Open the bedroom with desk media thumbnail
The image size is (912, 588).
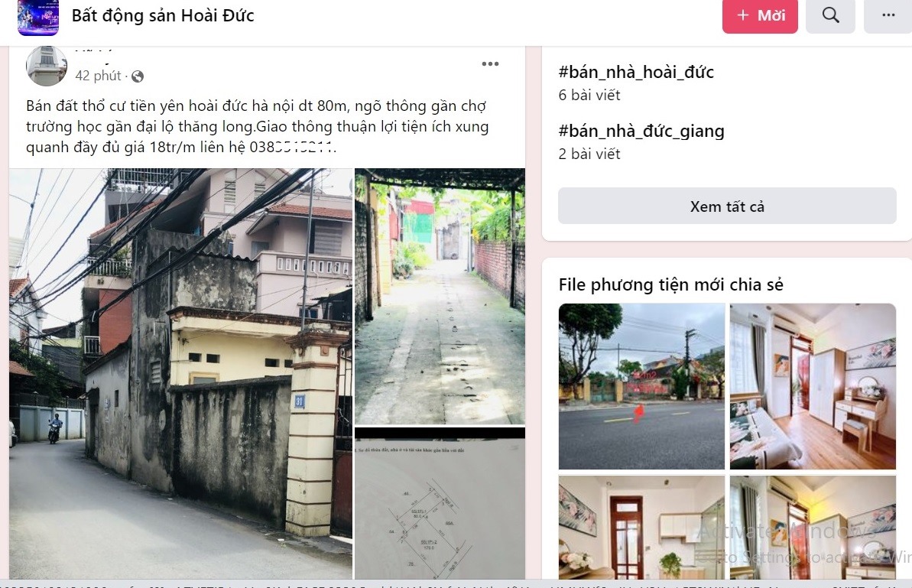(x=813, y=386)
